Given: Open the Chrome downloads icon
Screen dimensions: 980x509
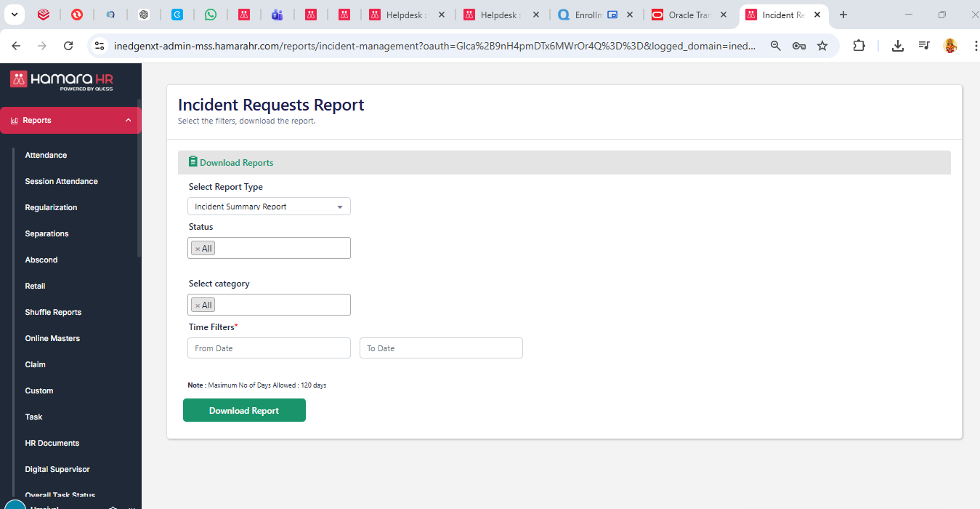Looking at the screenshot, I should pyautogui.click(x=898, y=46).
